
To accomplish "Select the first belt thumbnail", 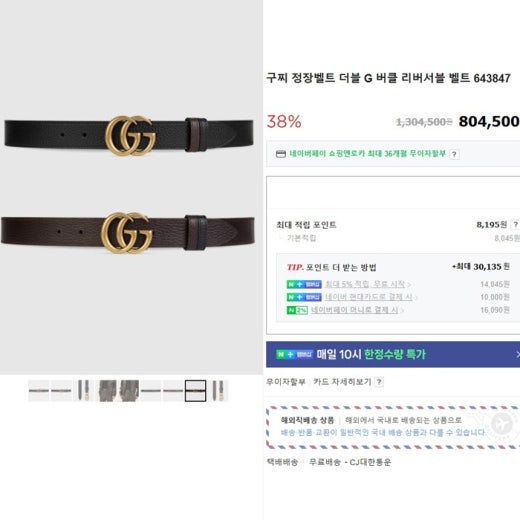I will coord(39,391).
